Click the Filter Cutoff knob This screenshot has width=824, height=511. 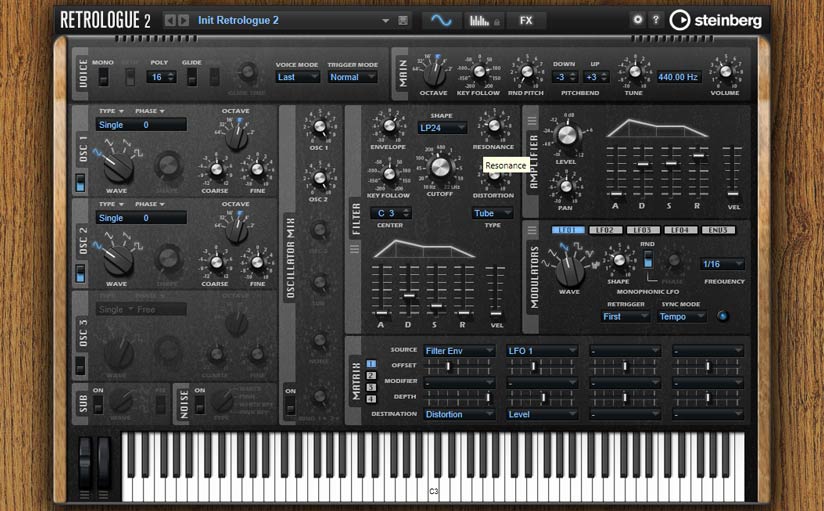click(x=440, y=167)
